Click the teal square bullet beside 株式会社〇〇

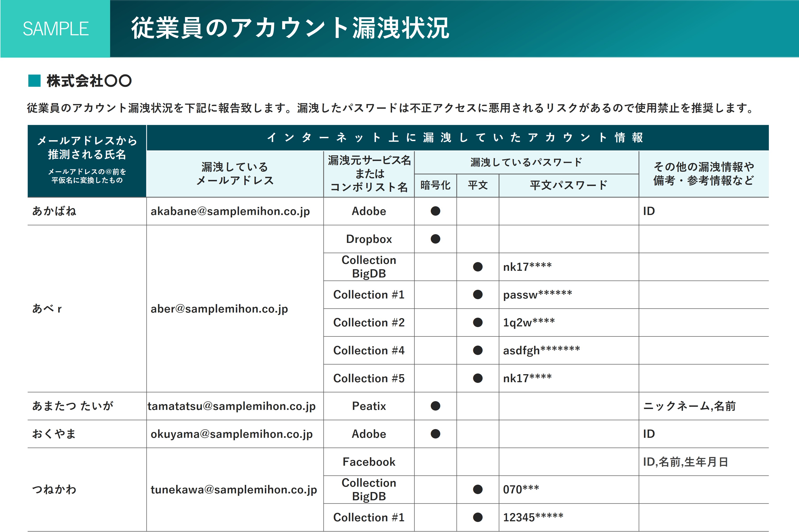pyautogui.click(x=34, y=81)
